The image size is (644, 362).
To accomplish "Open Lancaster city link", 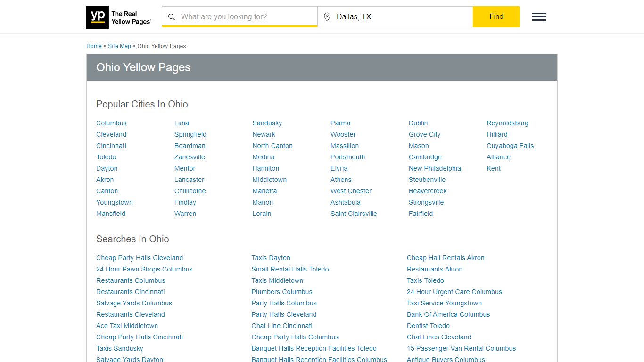I will 189,180.
